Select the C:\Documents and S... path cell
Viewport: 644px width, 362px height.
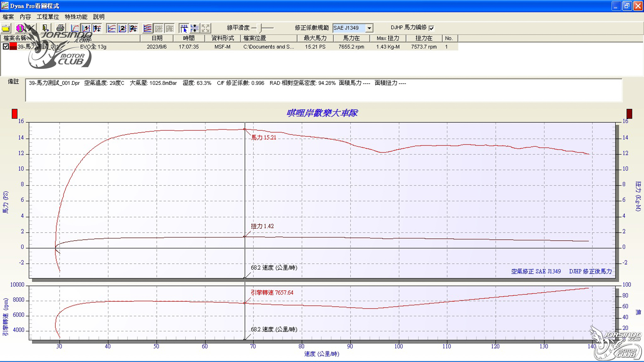269,47
